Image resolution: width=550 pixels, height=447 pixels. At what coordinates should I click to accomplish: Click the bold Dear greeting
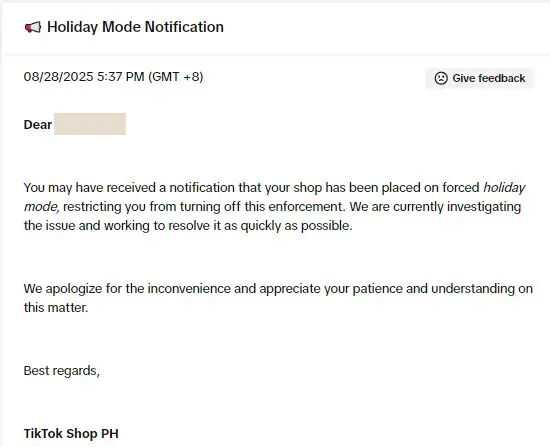38,125
